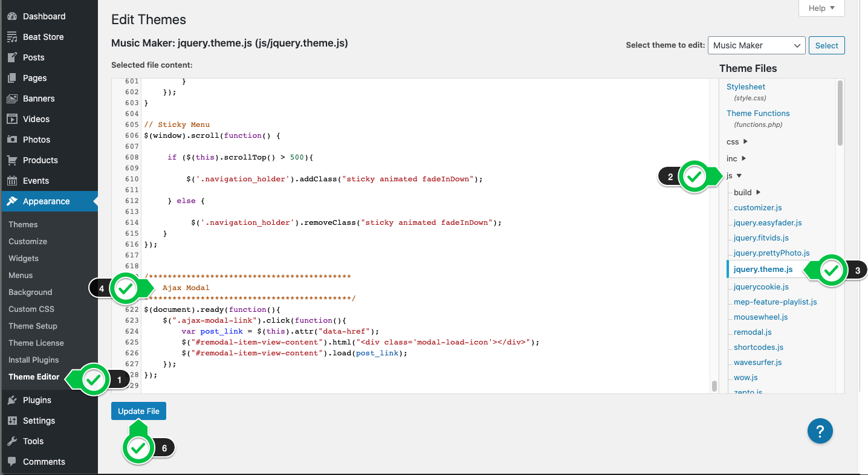Click the Settings sliders icon
Screen dimensions: 868x475
pos(12,421)
